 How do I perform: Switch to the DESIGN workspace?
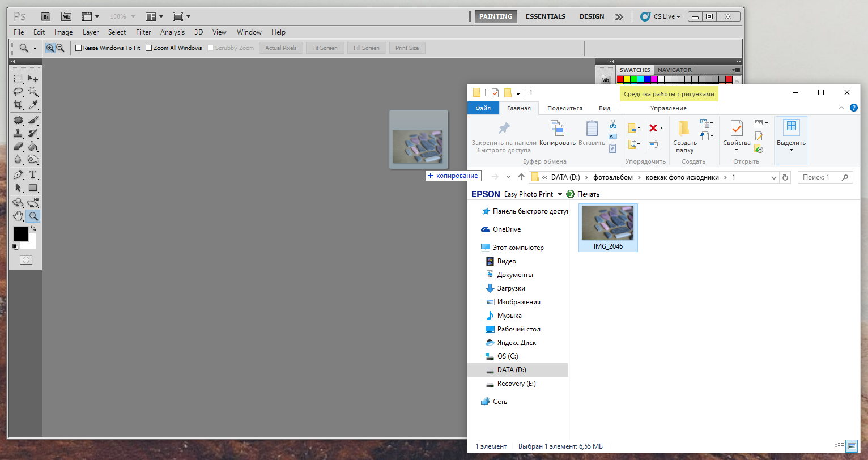592,16
